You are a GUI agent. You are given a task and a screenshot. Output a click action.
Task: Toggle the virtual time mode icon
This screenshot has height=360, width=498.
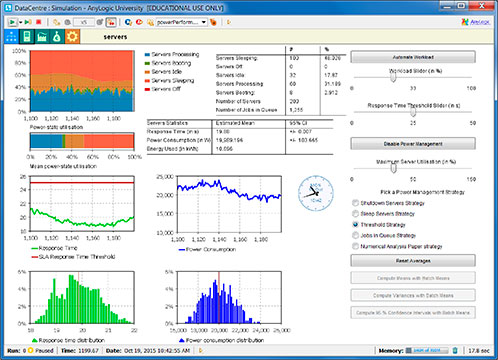coord(111,22)
